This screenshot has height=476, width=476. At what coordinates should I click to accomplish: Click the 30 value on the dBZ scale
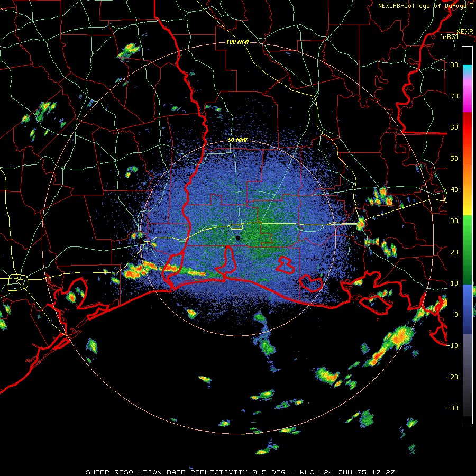click(454, 221)
